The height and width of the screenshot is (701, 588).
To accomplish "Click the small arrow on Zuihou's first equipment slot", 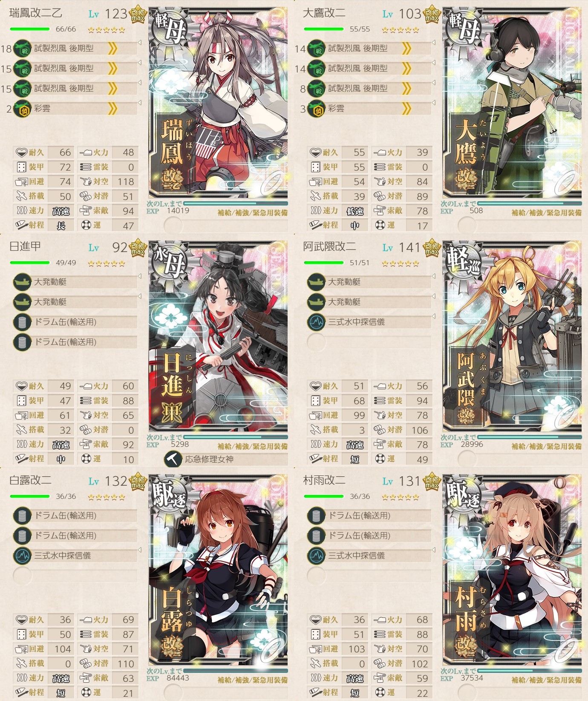I will click(139, 43).
